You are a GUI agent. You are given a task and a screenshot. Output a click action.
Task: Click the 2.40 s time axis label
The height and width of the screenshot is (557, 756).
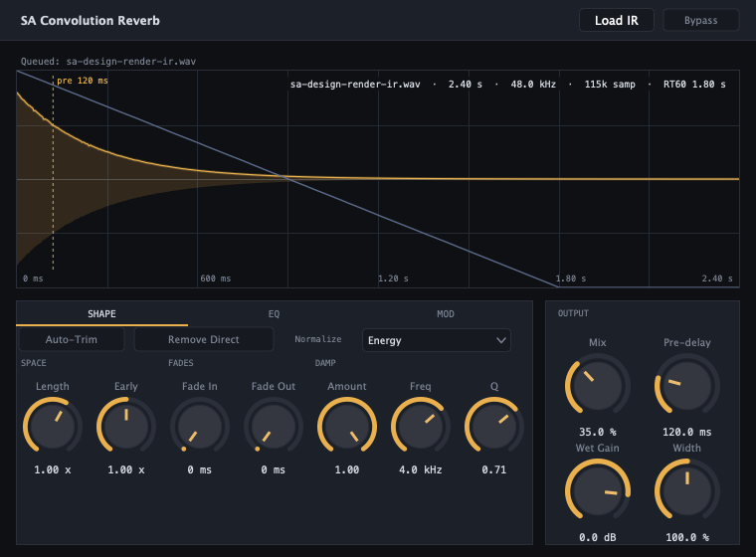tap(717, 278)
